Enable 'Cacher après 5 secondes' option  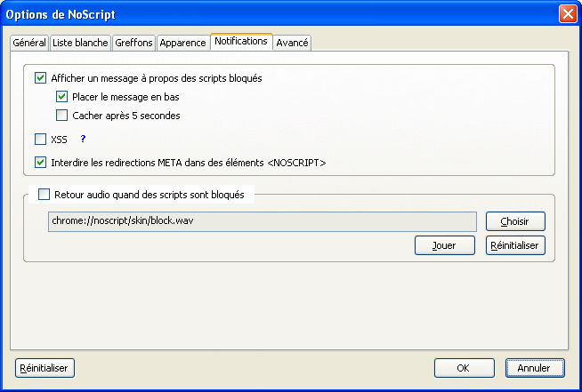pyautogui.click(x=61, y=116)
